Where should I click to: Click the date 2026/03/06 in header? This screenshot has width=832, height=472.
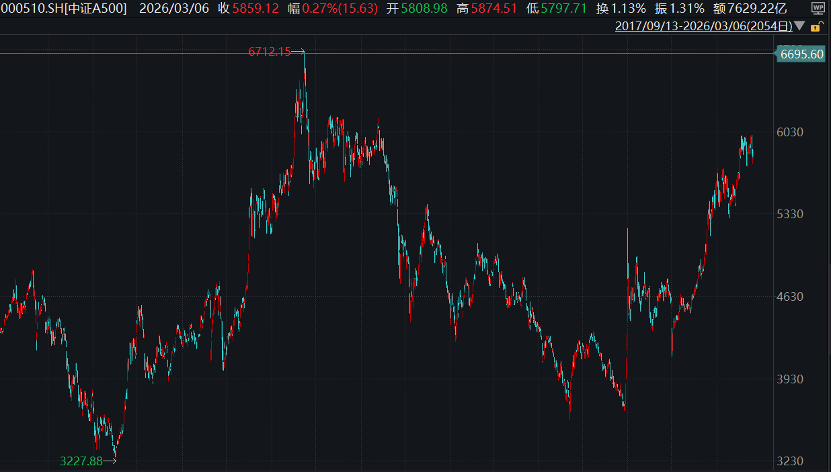[174, 8]
